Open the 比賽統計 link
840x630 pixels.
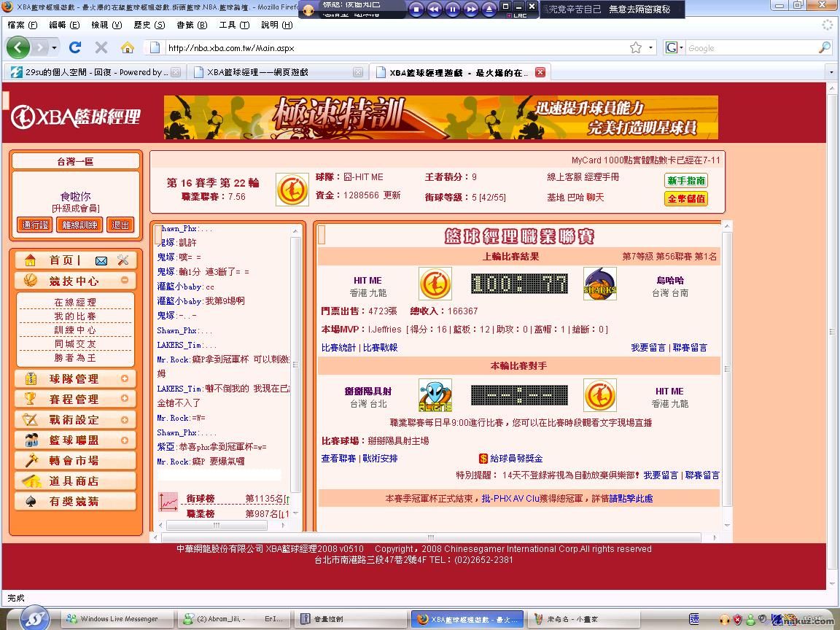[x=338, y=348]
